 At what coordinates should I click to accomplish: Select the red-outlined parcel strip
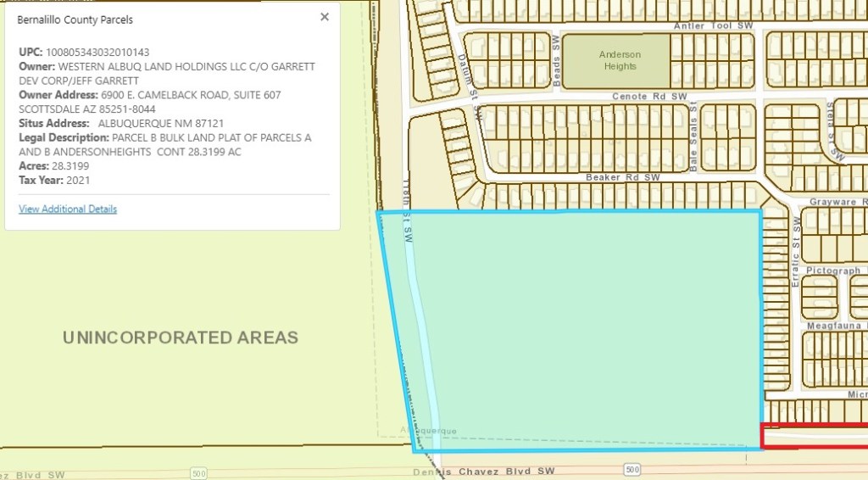pyautogui.click(x=814, y=436)
